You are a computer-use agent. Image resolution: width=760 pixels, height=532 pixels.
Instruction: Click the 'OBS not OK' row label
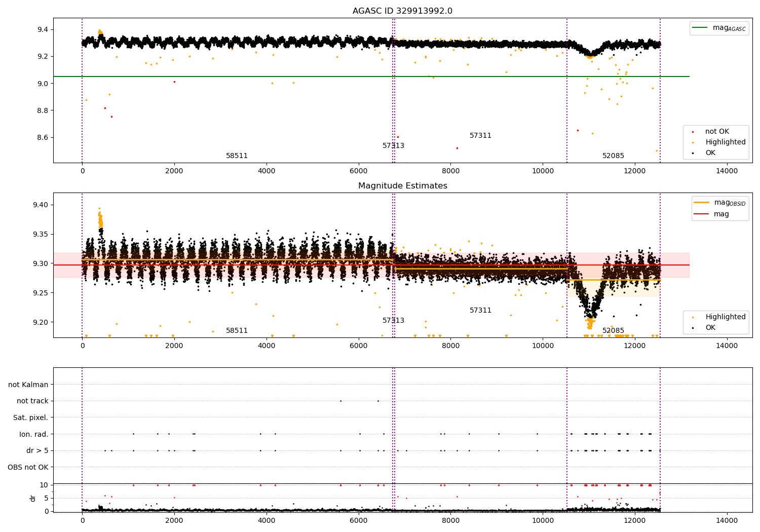point(28,467)
